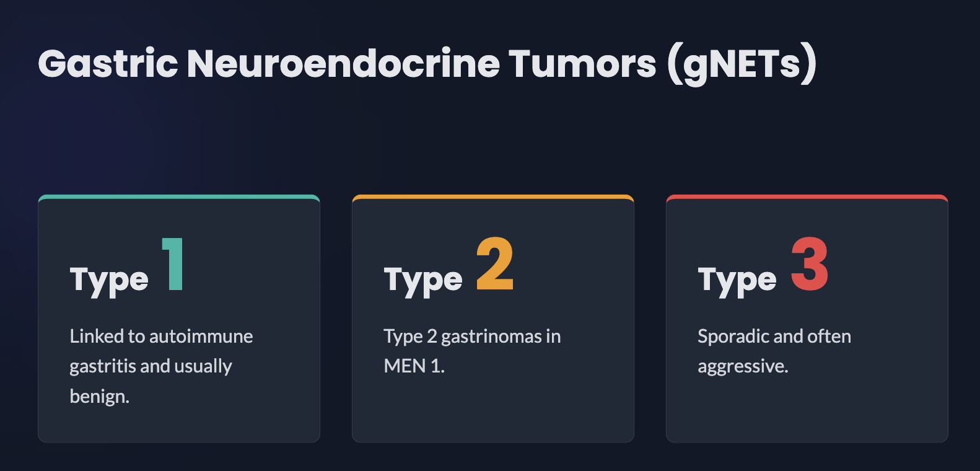Click the word "Type" beside the red 3
This screenshot has height=471, width=980.
click(737, 280)
